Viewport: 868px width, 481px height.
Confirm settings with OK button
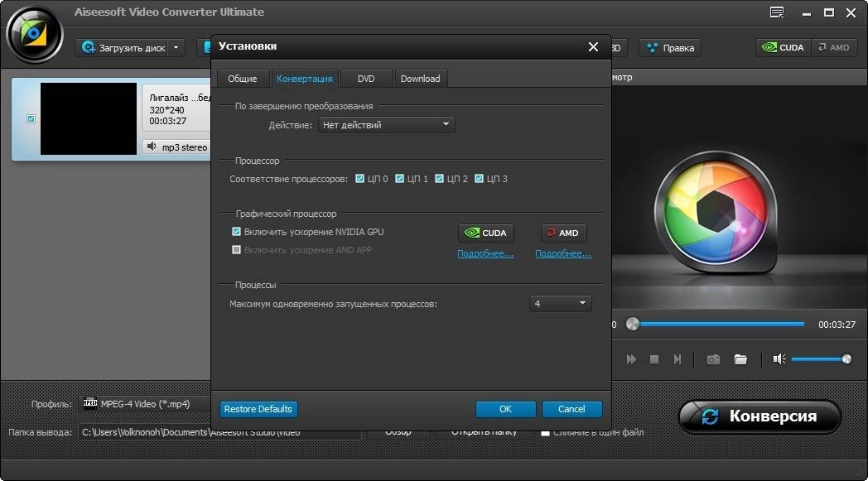pos(505,409)
